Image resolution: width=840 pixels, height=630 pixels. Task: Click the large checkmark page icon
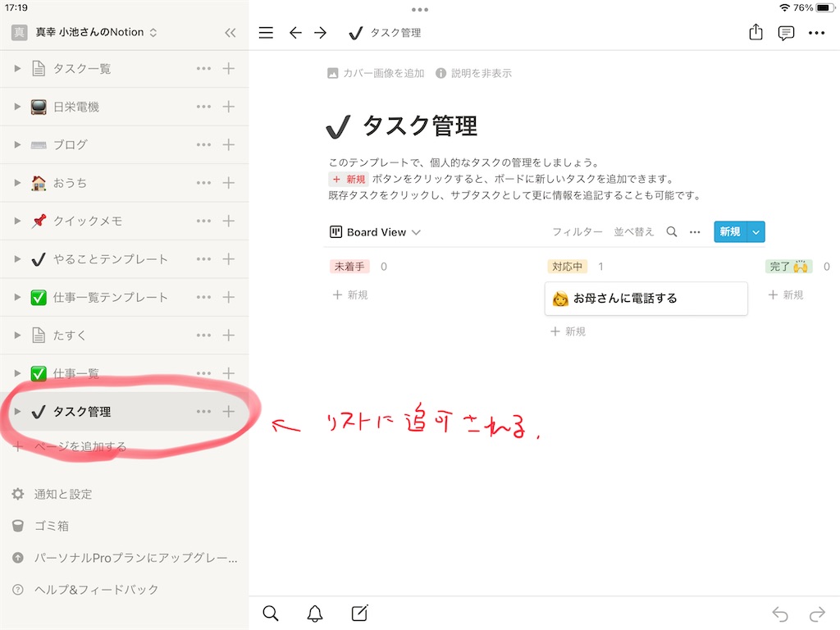coord(338,127)
